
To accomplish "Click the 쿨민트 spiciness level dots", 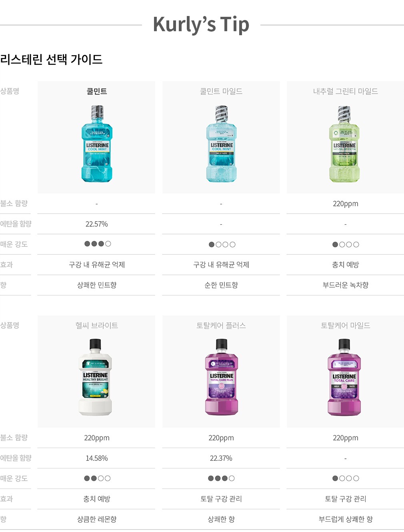I will pyautogui.click(x=98, y=244).
